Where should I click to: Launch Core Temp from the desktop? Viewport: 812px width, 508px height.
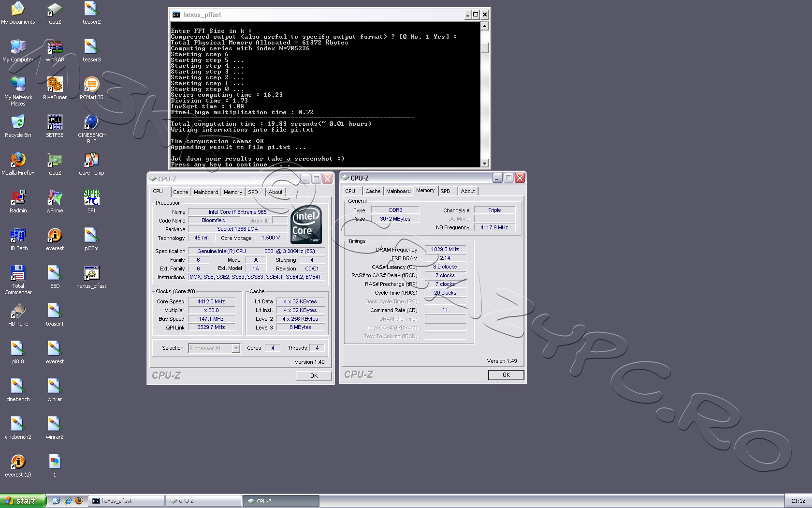click(x=91, y=164)
